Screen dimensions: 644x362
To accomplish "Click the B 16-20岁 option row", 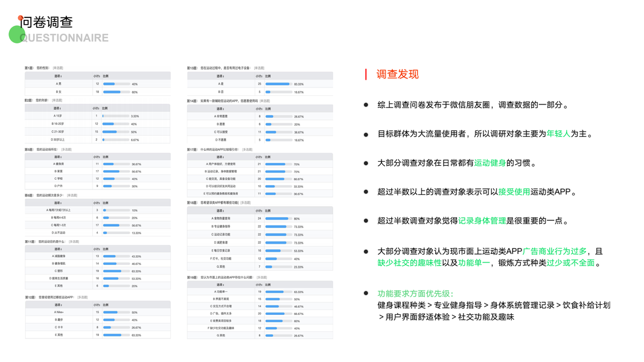I will point(98,124).
